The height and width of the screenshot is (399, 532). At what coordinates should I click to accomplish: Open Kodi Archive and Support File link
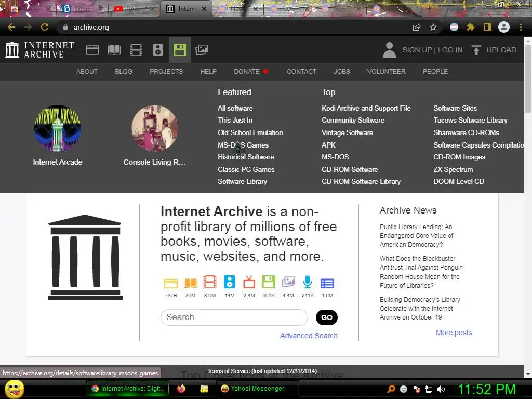tap(366, 108)
